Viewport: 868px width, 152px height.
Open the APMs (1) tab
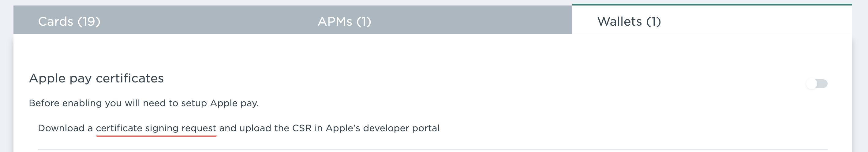344,22
